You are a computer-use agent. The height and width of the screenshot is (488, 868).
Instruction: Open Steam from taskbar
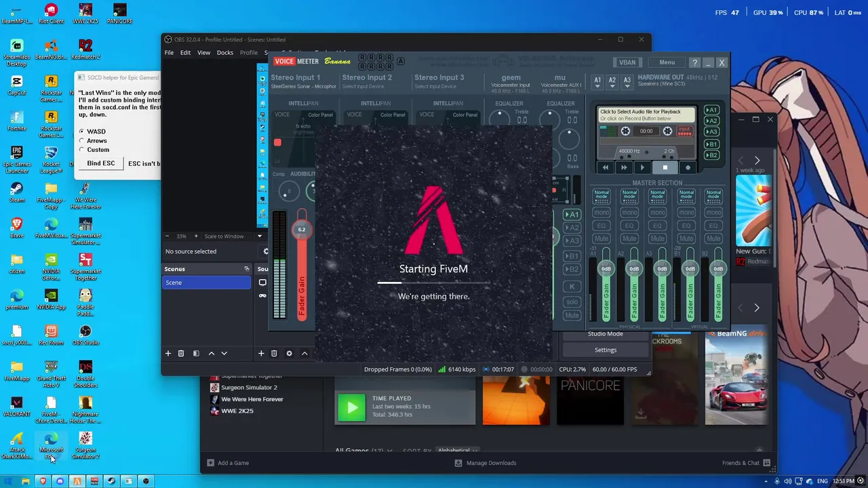pyautogui.click(x=111, y=481)
